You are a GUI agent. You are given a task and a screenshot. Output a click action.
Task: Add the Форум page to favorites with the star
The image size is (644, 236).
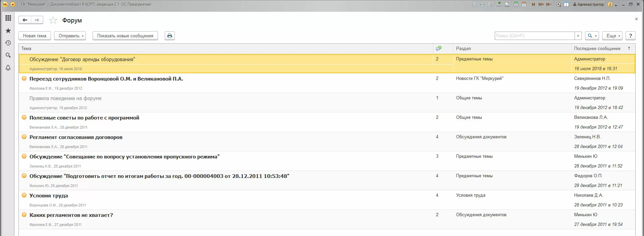tap(53, 20)
